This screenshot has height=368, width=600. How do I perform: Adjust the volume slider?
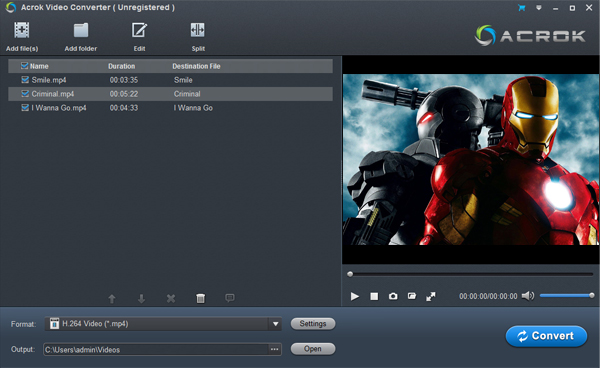pyautogui.click(x=567, y=295)
